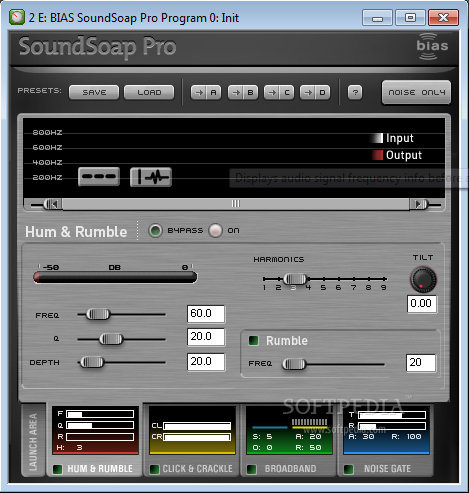
Task: Click the Noise Gate thumbnail panel
Action: point(386,430)
